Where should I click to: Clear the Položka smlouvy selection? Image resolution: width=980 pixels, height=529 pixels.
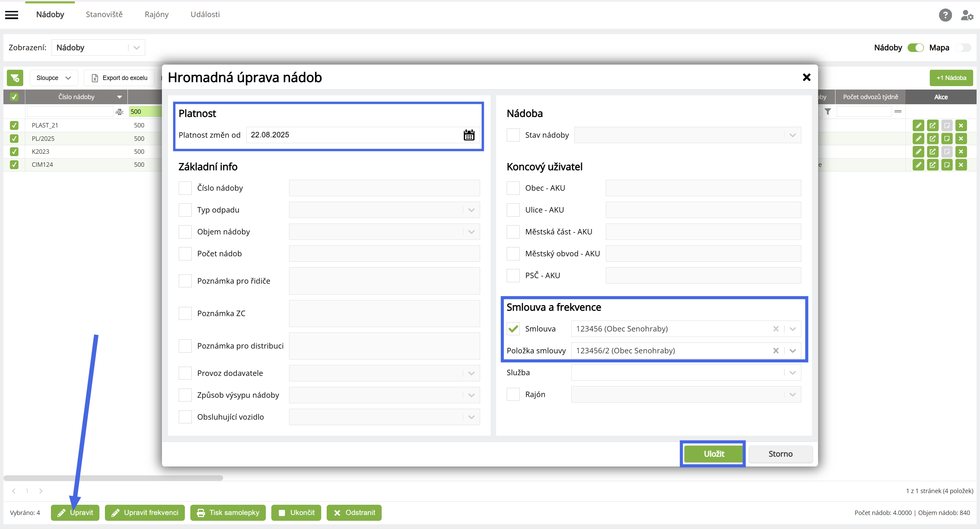776,351
